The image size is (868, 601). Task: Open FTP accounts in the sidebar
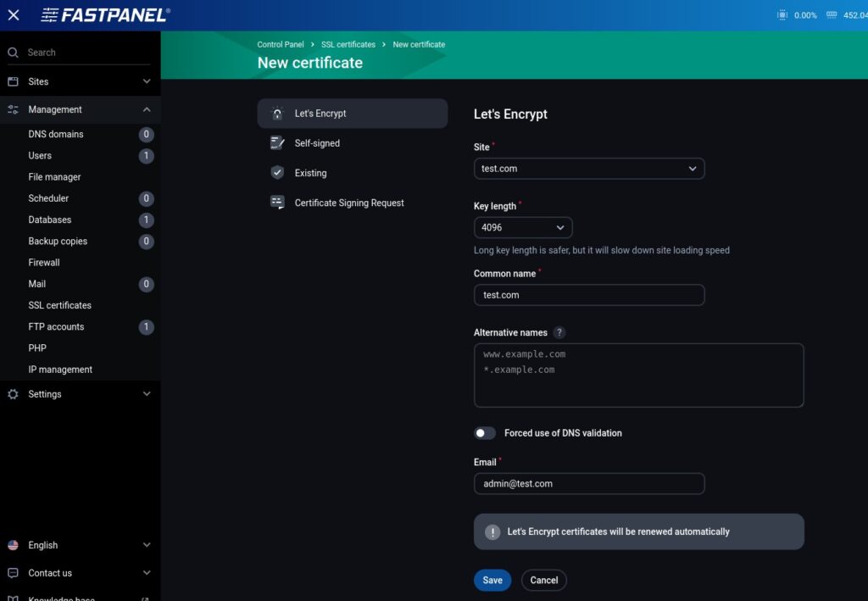[56, 326]
